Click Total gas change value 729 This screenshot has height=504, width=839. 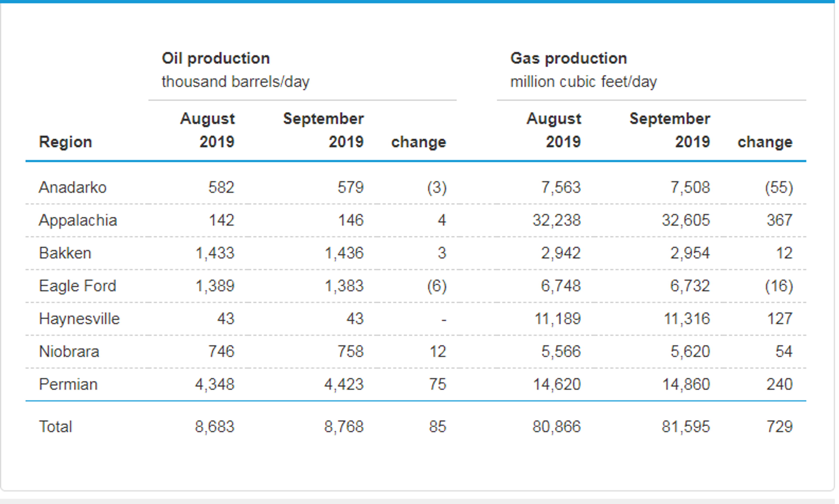click(780, 426)
